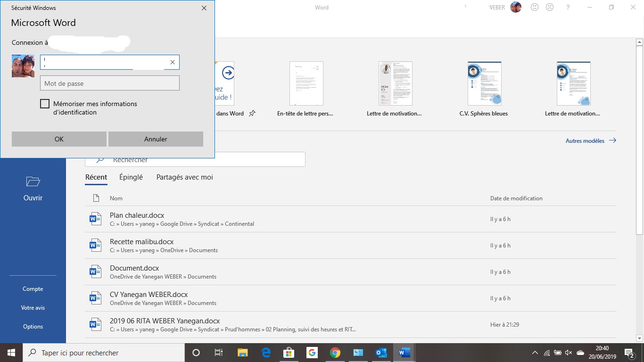This screenshot has width=644, height=362.
Task: Show hidden tray icons chevron
Action: [x=535, y=353]
